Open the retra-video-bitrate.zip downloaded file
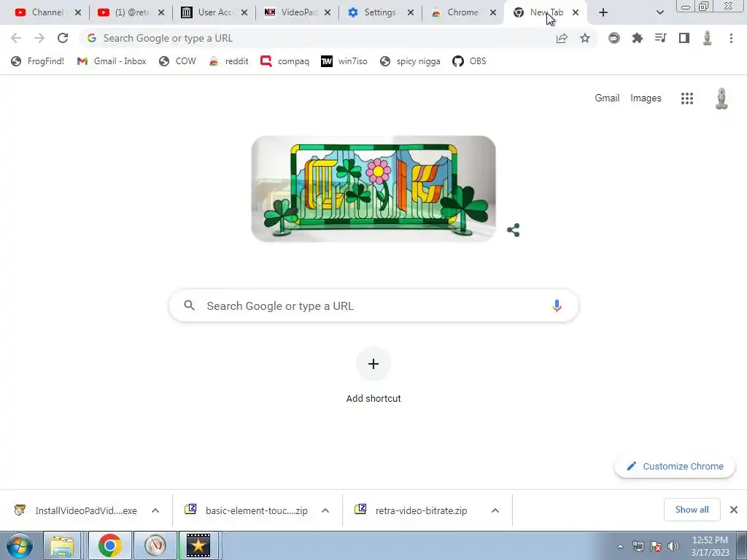Image resolution: width=747 pixels, height=560 pixels. 414,510
